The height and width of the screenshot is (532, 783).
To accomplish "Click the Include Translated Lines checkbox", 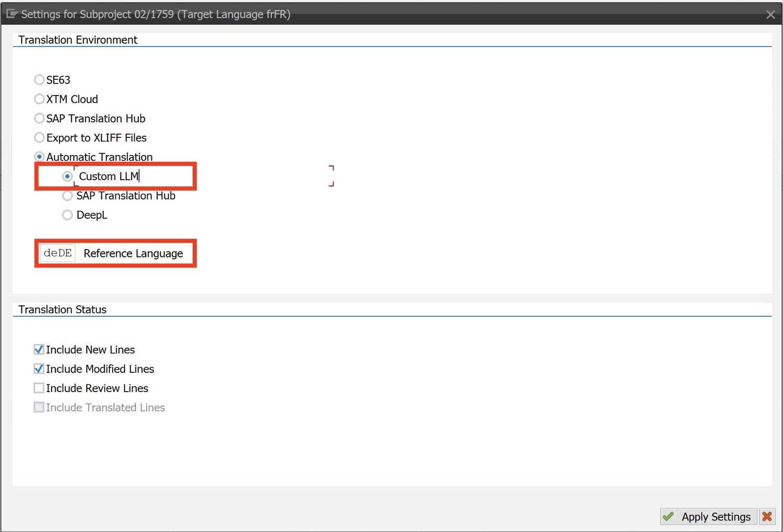I will point(39,407).
